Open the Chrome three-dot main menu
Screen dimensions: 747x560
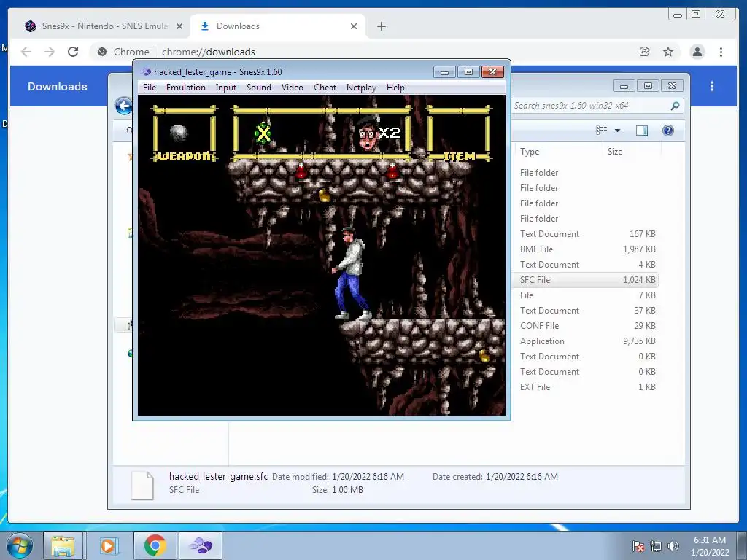721,52
